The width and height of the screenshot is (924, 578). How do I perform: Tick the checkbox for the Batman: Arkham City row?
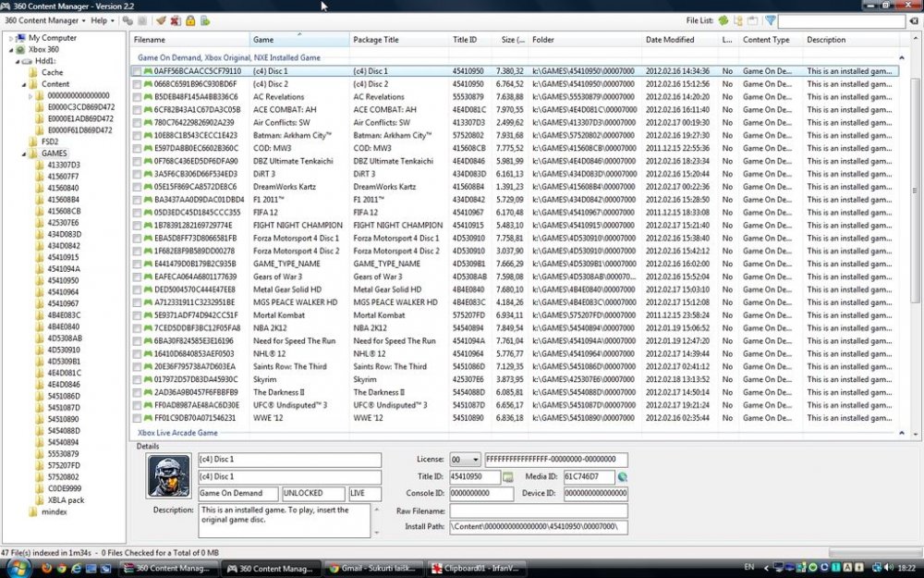(137, 135)
